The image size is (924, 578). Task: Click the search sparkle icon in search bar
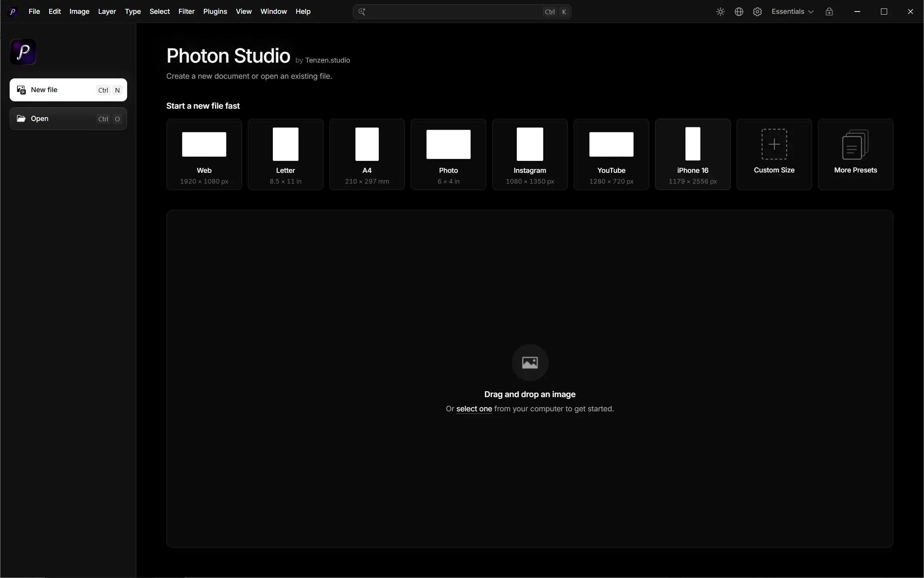pyautogui.click(x=362, y=12)
